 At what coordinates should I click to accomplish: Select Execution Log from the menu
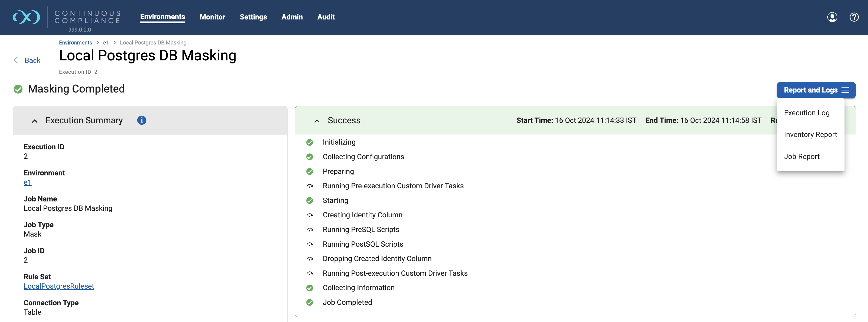pyautogui.click(x=807, y=113)
